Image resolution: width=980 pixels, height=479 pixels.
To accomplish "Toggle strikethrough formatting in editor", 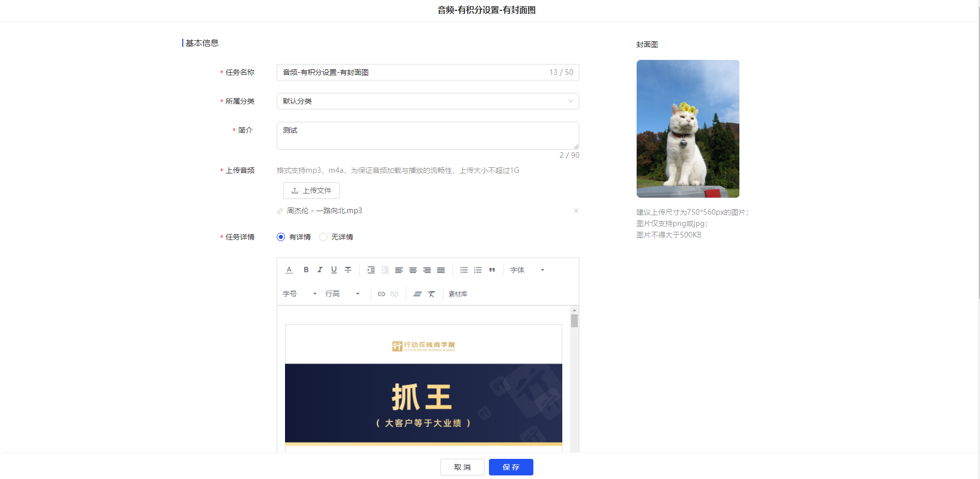I will coord(348,270).
